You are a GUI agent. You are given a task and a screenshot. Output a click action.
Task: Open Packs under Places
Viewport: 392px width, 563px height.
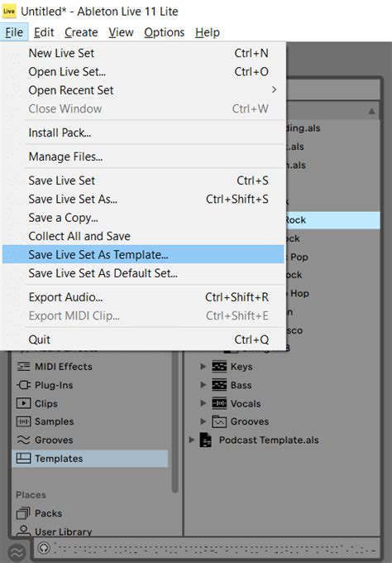[x=89, y=513]
